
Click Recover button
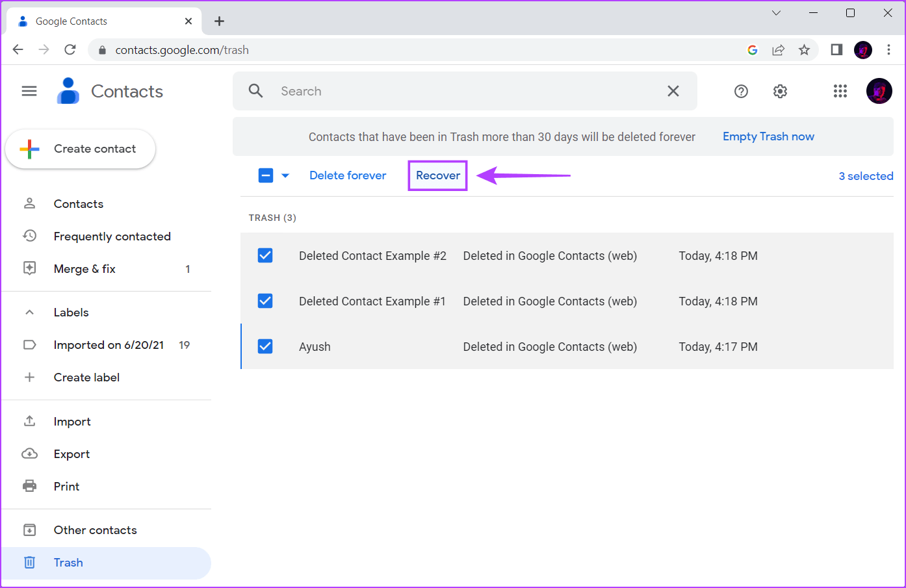point(438,175)
